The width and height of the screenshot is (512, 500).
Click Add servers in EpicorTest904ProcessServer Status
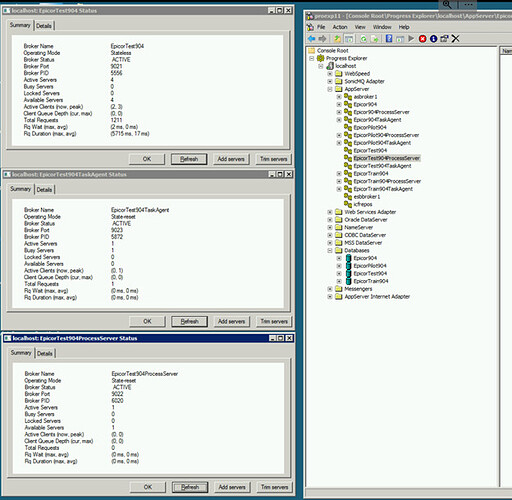tap(232, 487)
